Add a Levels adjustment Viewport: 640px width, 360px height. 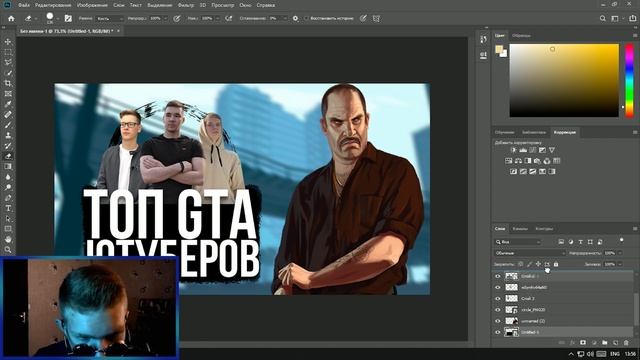point(523,150)
